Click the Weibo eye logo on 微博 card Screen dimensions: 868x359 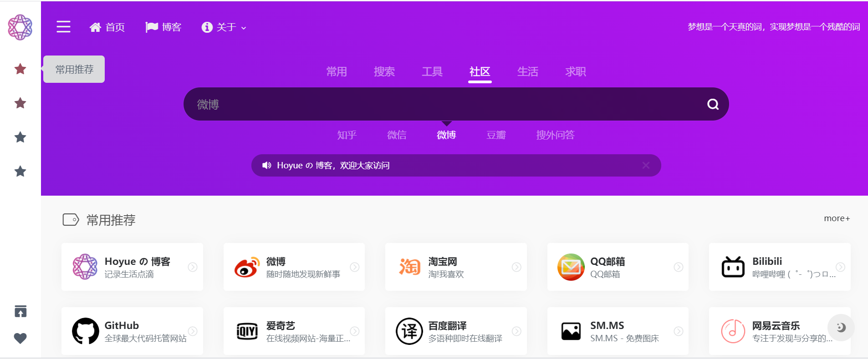247,267
